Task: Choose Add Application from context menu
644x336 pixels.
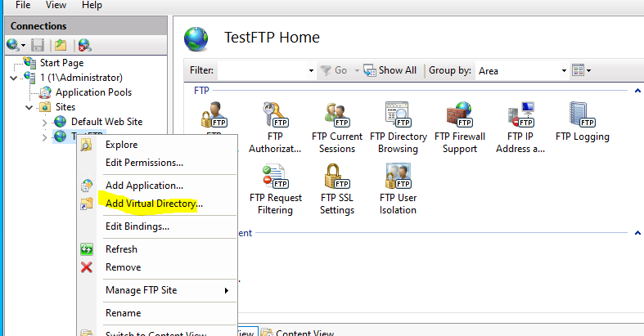Action: tap(157, 186)
